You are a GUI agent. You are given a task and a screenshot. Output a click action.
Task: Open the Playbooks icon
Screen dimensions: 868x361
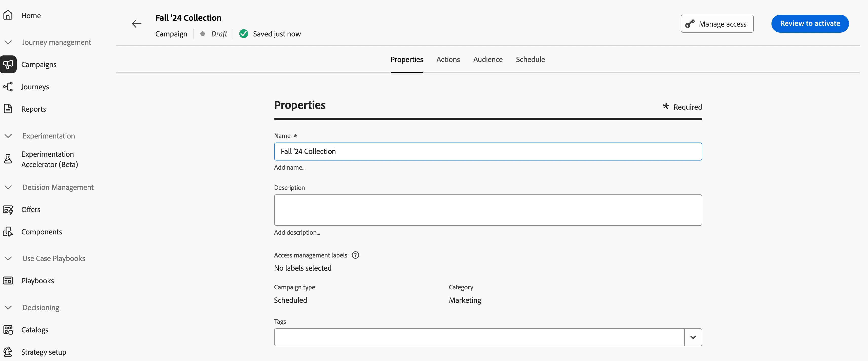click(8, 280)
